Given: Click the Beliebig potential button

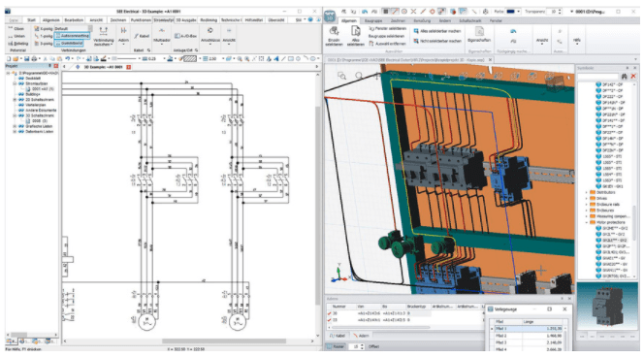Looking at the screenshot, I should 17,43.
